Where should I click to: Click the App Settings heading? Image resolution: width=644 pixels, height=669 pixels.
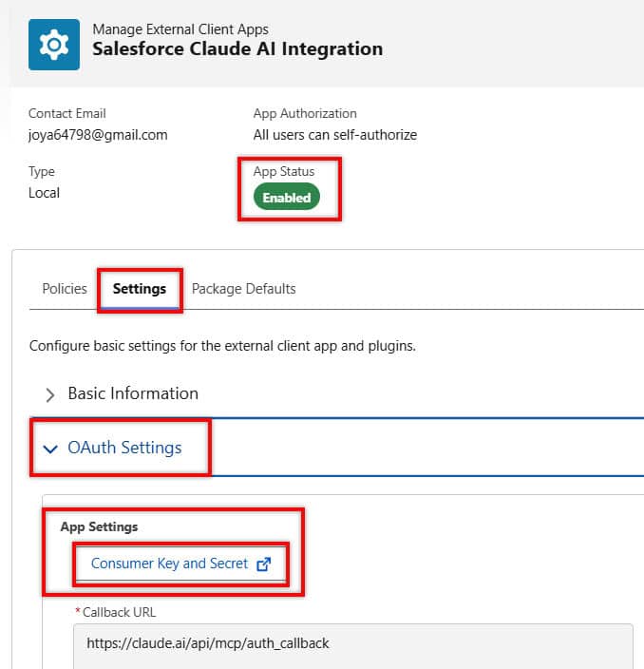pos(99,526)
